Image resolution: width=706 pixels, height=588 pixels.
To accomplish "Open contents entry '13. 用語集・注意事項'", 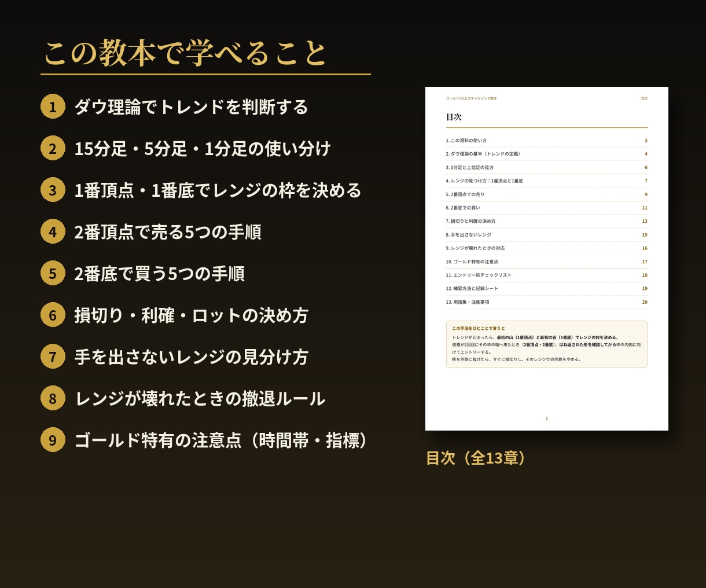I will coord(468,302).
